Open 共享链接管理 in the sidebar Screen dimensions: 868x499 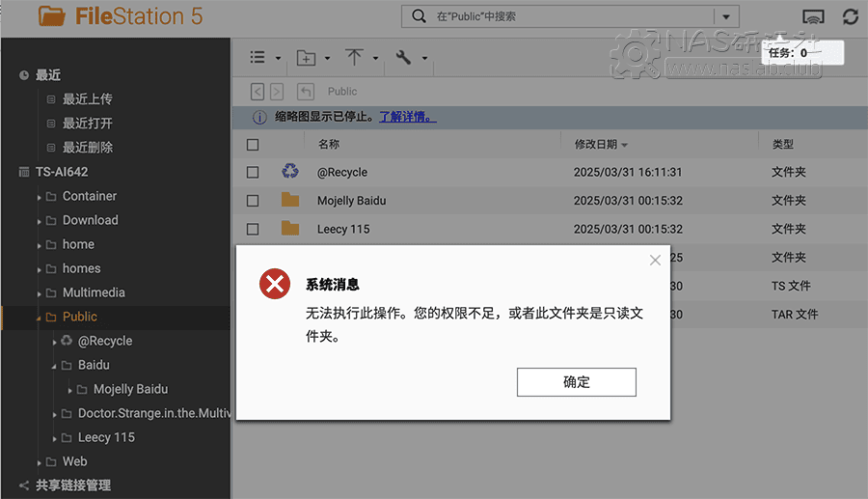click(73, 485)
